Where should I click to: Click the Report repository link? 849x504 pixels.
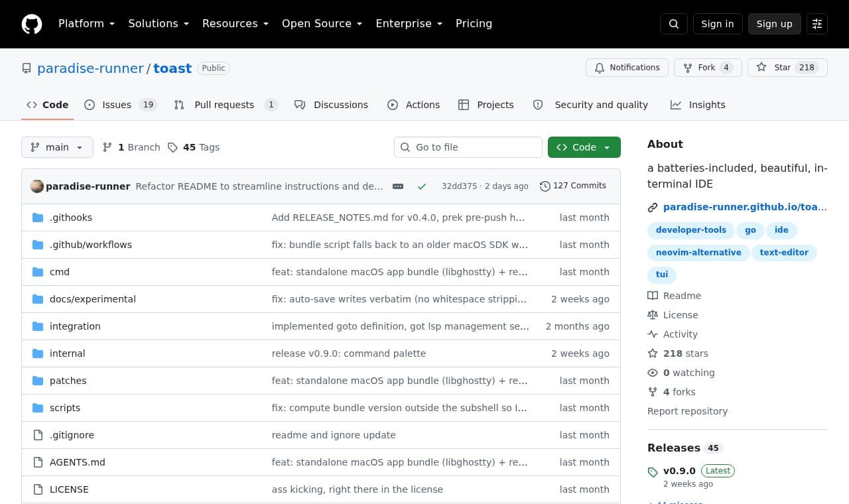point(687,411)
